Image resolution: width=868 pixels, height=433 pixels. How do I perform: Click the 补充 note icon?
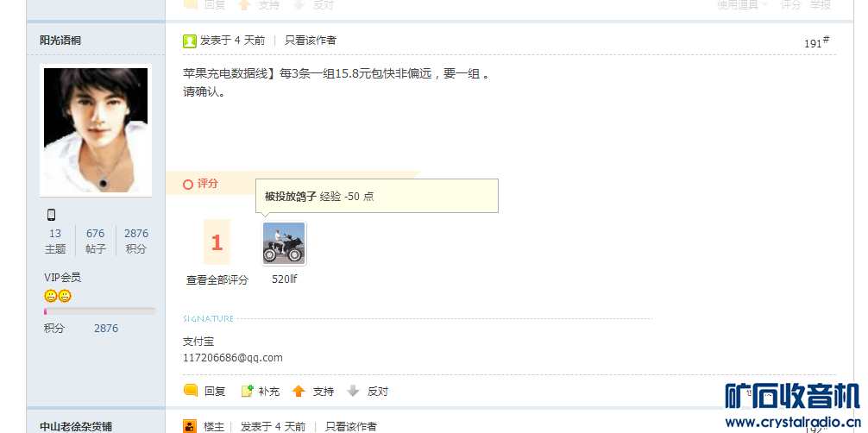click(248, 391)
